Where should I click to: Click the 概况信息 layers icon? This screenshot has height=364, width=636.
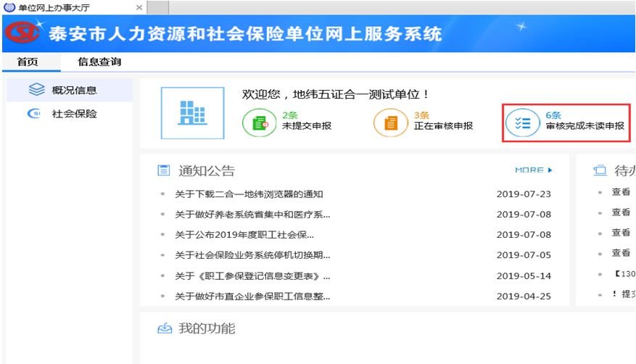point(36,90)
